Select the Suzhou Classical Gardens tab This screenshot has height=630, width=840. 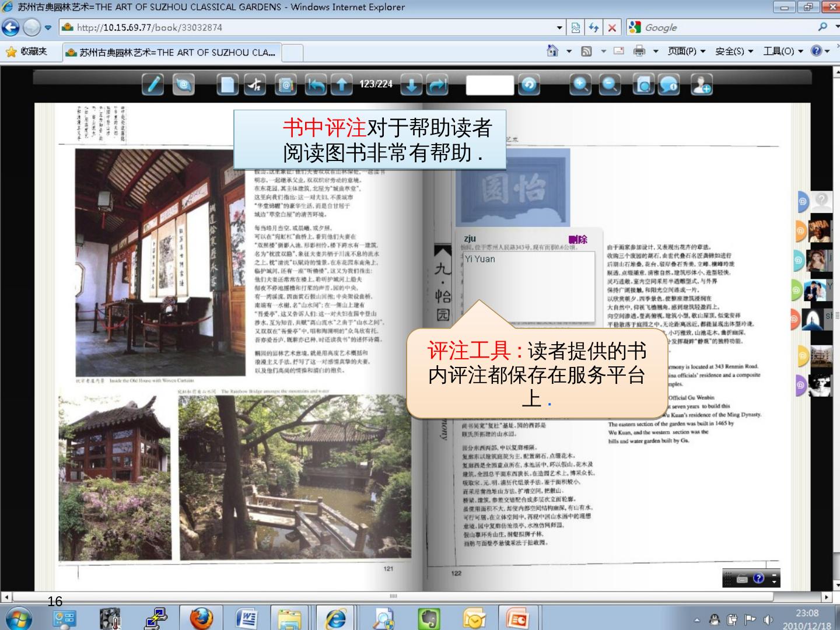click(x=172, y=52)
